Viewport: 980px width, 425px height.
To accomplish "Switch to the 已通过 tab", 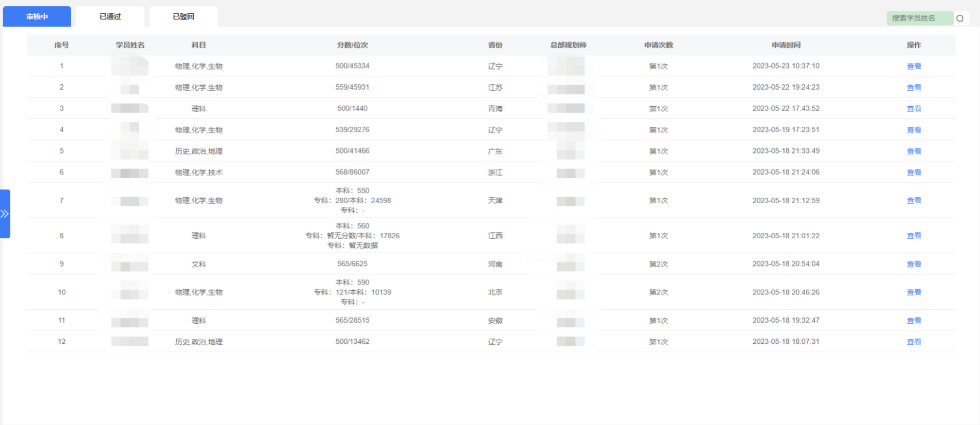I will click(110, 16).
